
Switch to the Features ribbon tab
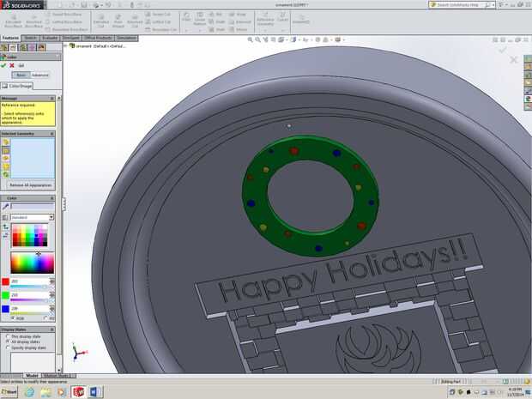tap(10, 38)
